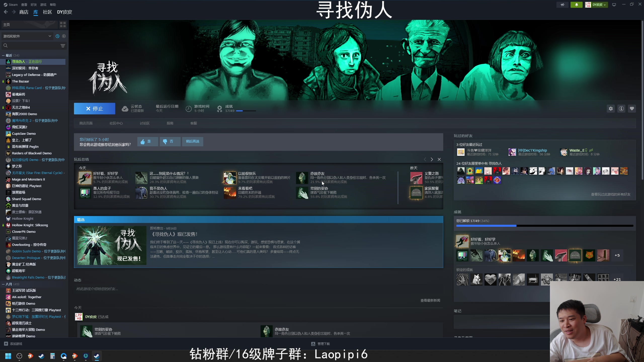
Task: Click the cloud status icon
Action: 125,109
